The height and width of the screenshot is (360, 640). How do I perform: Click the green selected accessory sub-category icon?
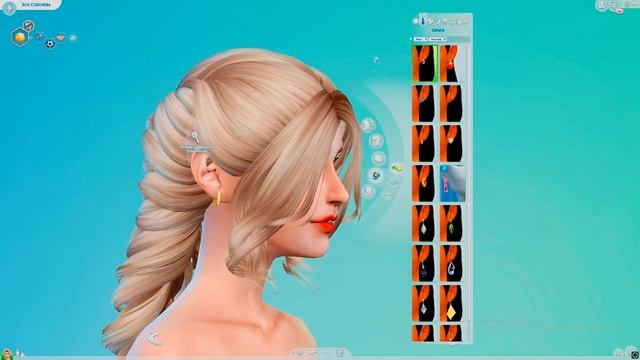click(x=397, y=168)
